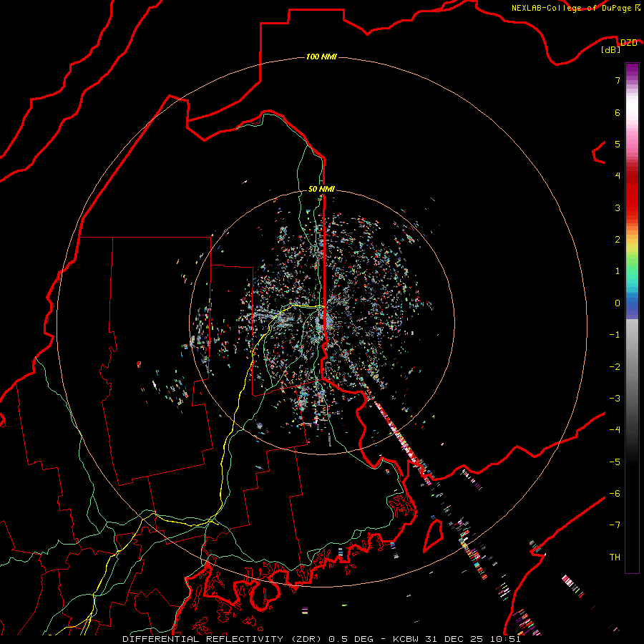This screenshot has height=644, width=644.
Task: Click the -4 tick on the color scale
Action: coord(615,430)
